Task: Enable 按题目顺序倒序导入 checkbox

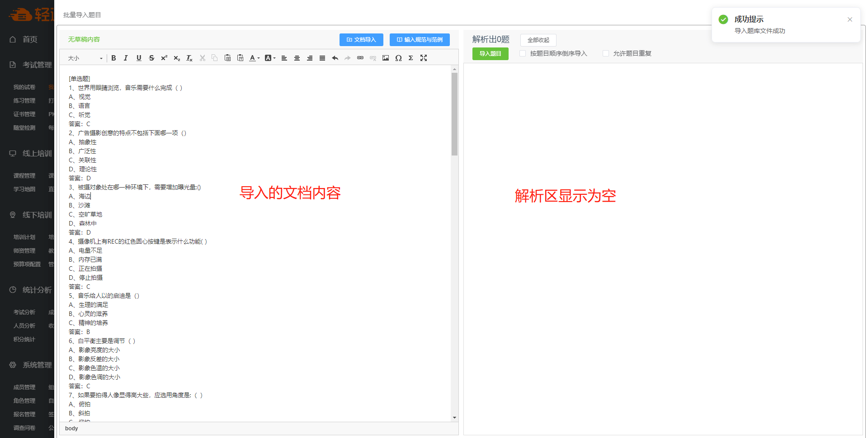Action: click(x=523, y=53)
